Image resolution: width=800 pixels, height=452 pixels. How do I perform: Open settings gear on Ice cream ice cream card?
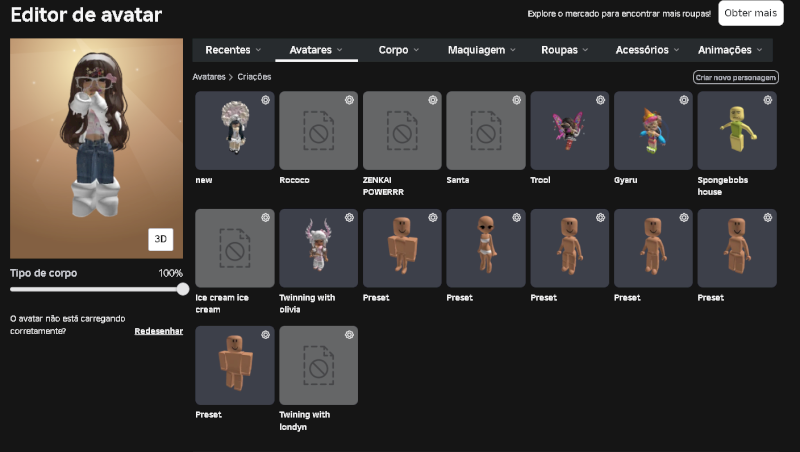[x=265, y=217]
